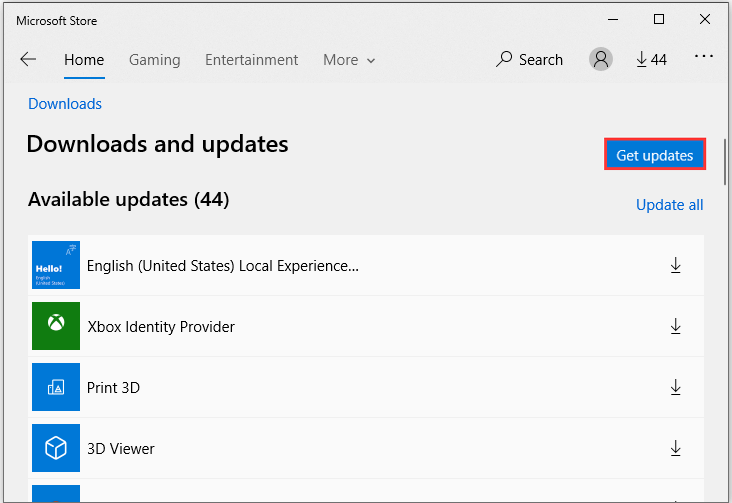Viewport: 732px width, 503px height.
Task: Click the Update all link
Action: point(669,205)
